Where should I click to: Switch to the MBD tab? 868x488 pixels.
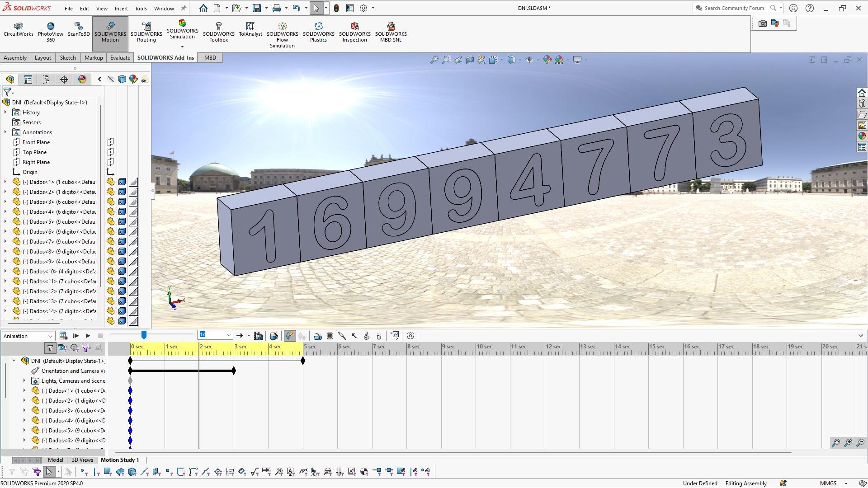click(x=210, y=58)
